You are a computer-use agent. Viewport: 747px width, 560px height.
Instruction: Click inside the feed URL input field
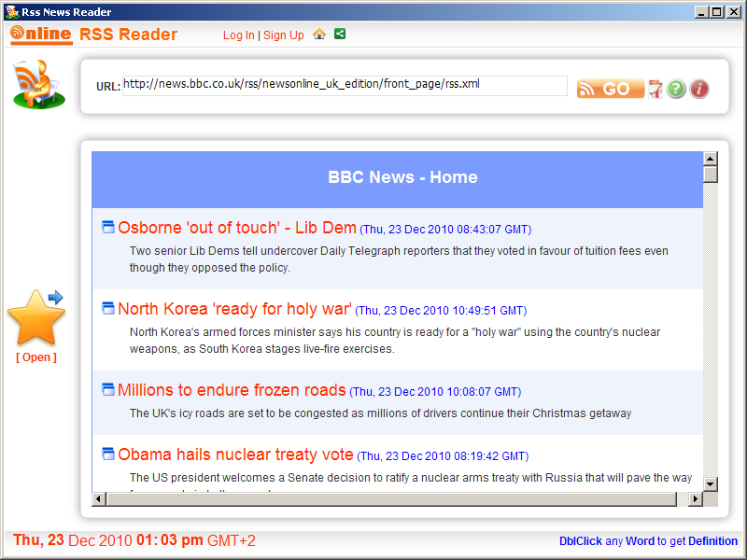[x=345, y=86]
